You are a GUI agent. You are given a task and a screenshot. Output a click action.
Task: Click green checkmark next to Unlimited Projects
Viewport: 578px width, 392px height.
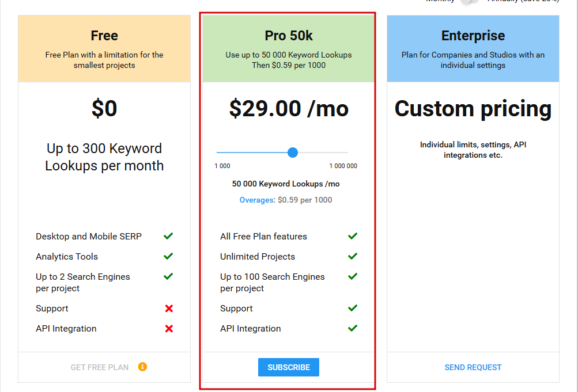[x=353, y=256]
